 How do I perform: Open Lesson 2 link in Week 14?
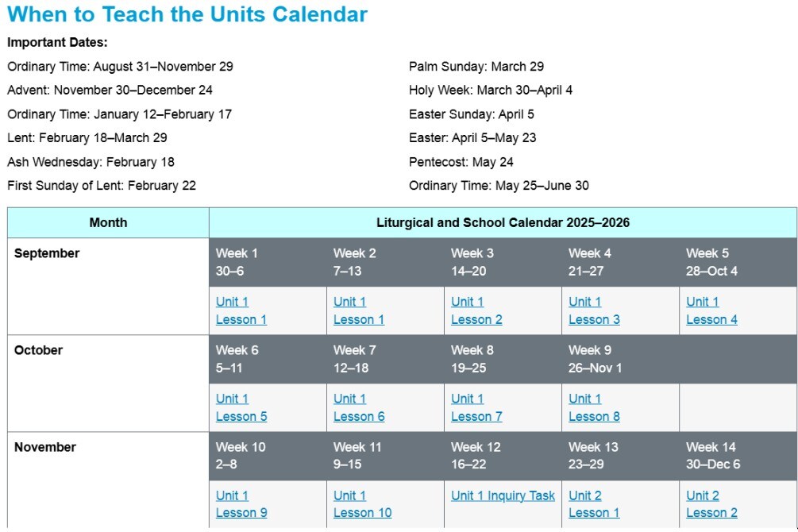[711, 513]
